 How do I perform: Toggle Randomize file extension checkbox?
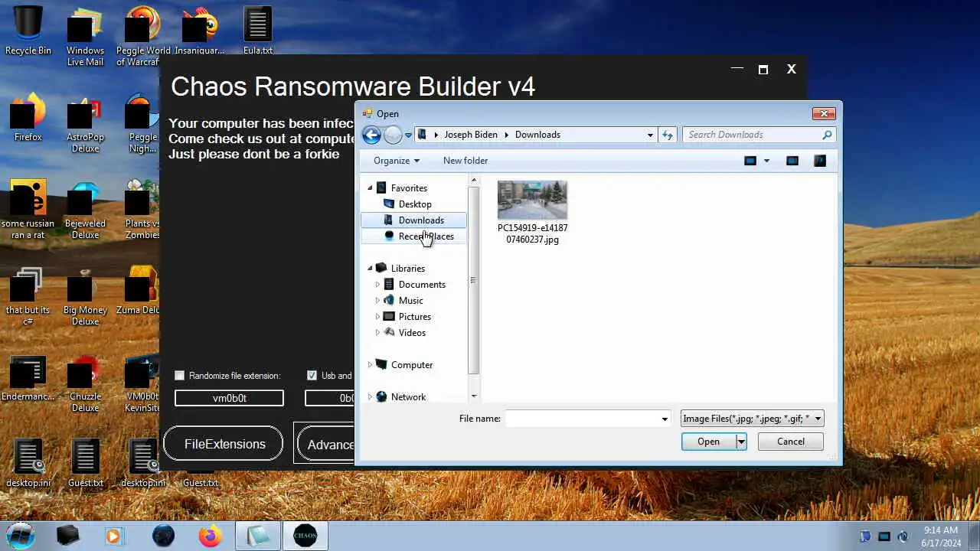click(x=180, y=376)
